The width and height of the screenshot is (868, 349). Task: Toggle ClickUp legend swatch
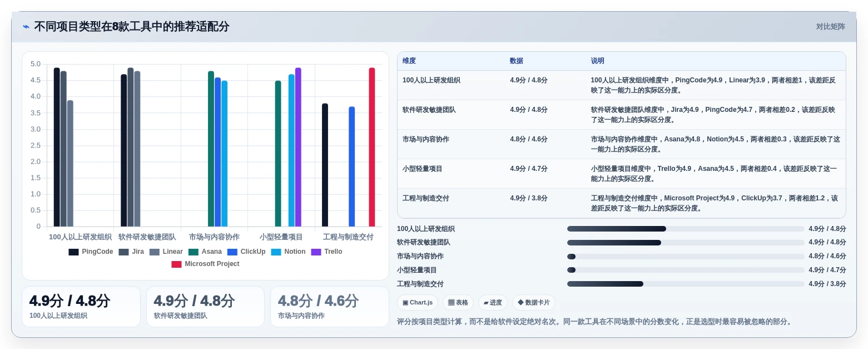coord(232,252)
